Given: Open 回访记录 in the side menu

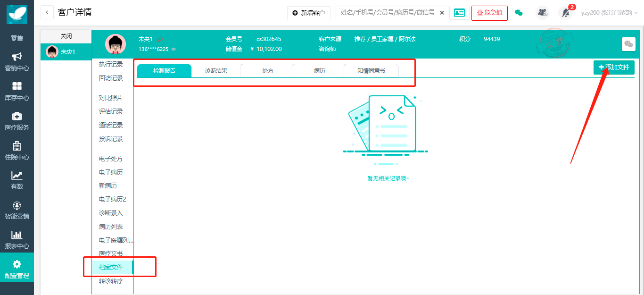Looking at the screenshot, I should tap(111, 78).
